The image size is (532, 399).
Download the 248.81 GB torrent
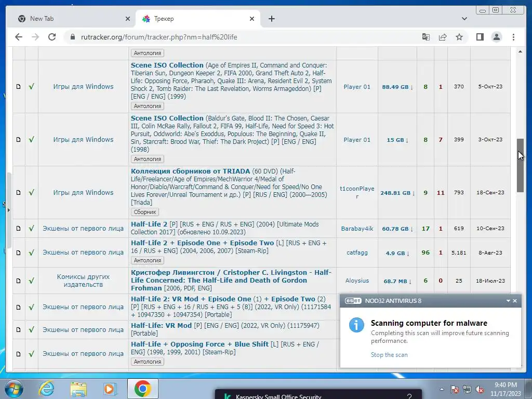coord(397,193)
